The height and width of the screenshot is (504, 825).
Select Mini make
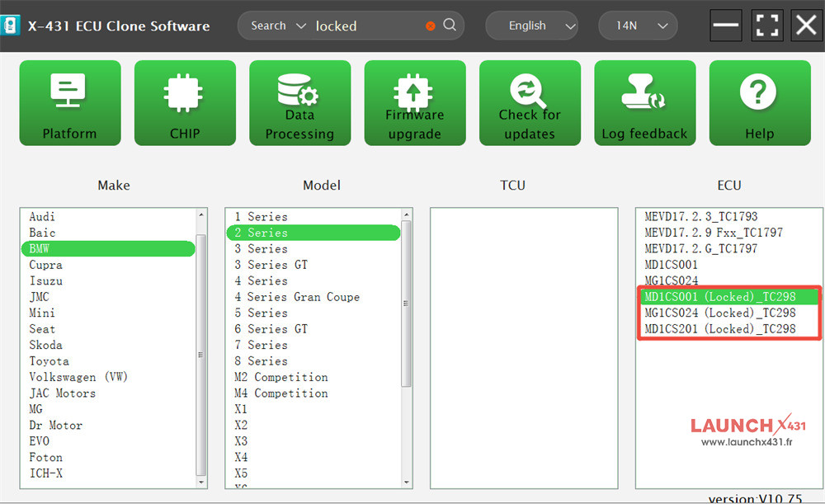[108, 313]
